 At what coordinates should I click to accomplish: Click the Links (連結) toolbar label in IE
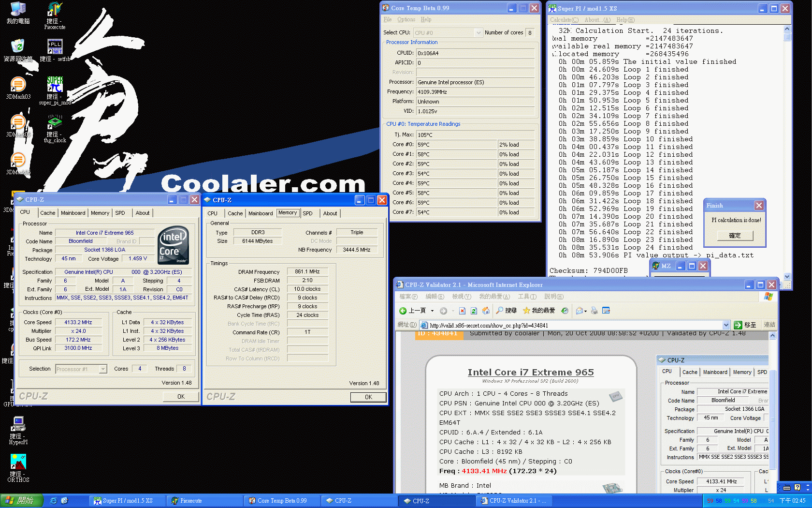tap(769, 325)
